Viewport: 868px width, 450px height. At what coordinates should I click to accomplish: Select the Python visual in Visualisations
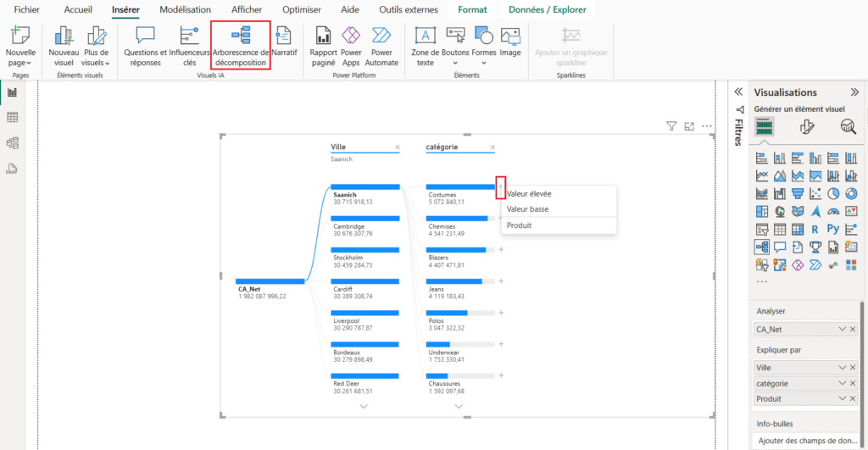click(x=832, y=229)
